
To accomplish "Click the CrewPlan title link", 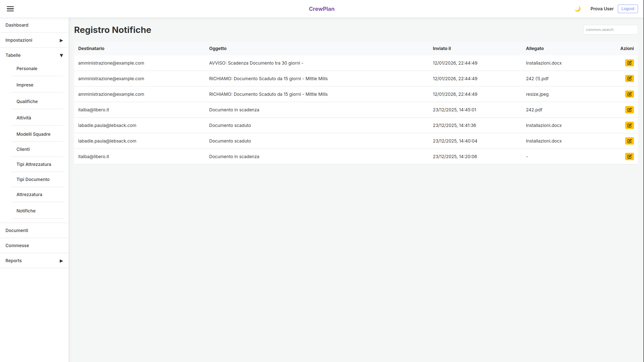I will click(321, 9).
